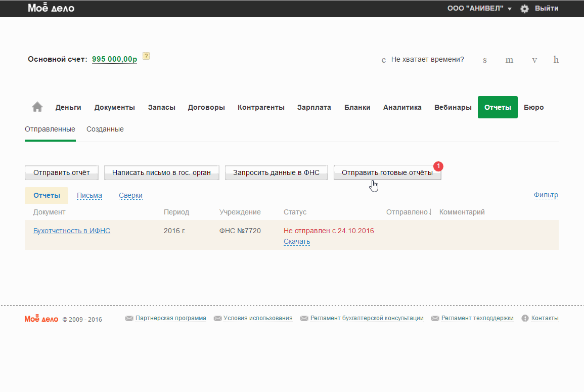Viewport: 584px width, 392px height.
Task: Click the 995 000,00р account balance
Action: (x=114, y=59)
